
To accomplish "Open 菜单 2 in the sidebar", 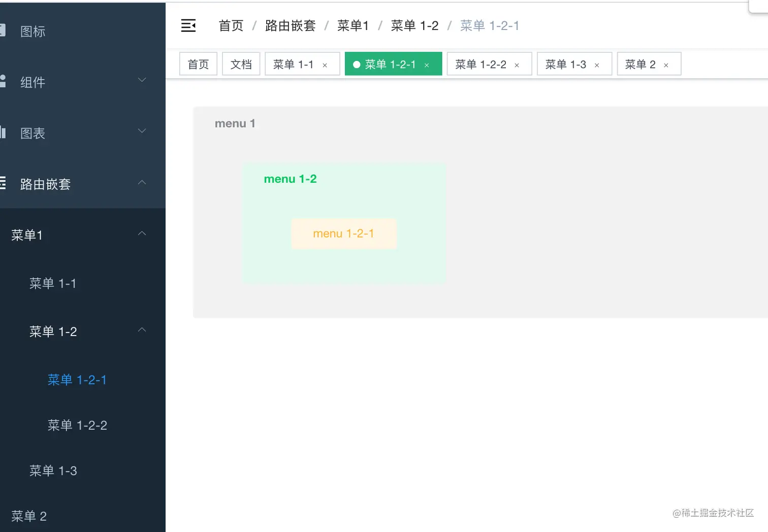I will (83, 516).
